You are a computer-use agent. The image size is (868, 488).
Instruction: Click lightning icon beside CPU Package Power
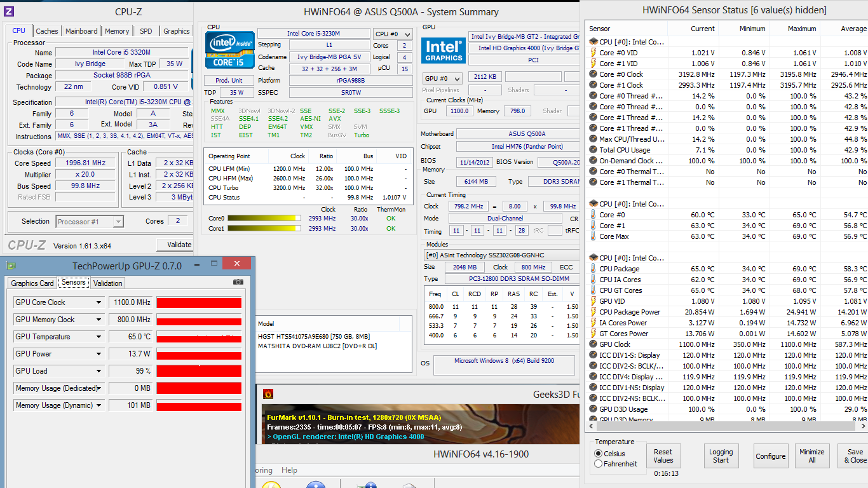click(x=593, y=312)
